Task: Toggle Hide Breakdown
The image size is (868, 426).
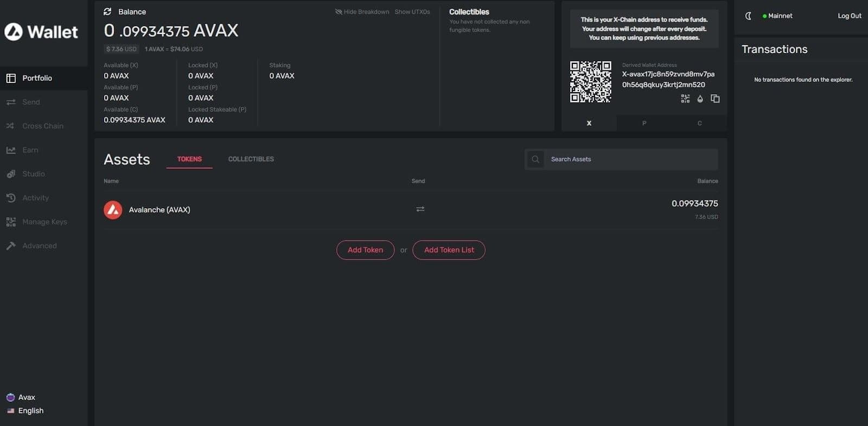Action: coord(362,12)
